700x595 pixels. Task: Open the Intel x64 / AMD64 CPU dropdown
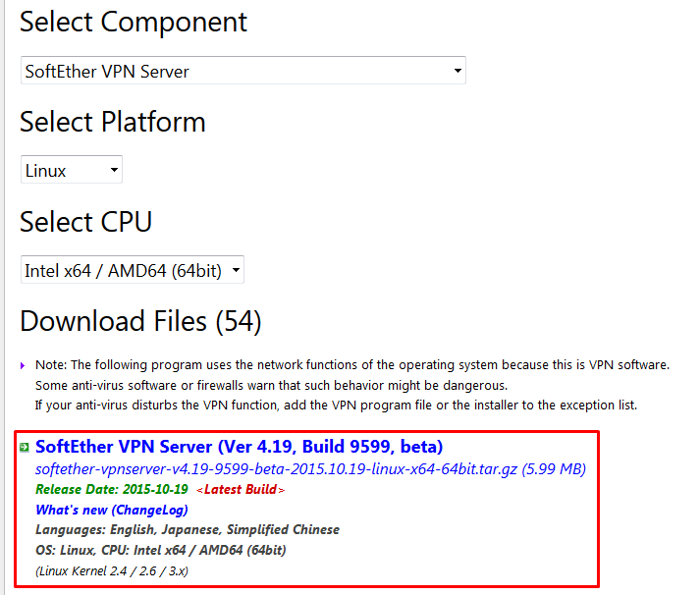click(132, 270)
